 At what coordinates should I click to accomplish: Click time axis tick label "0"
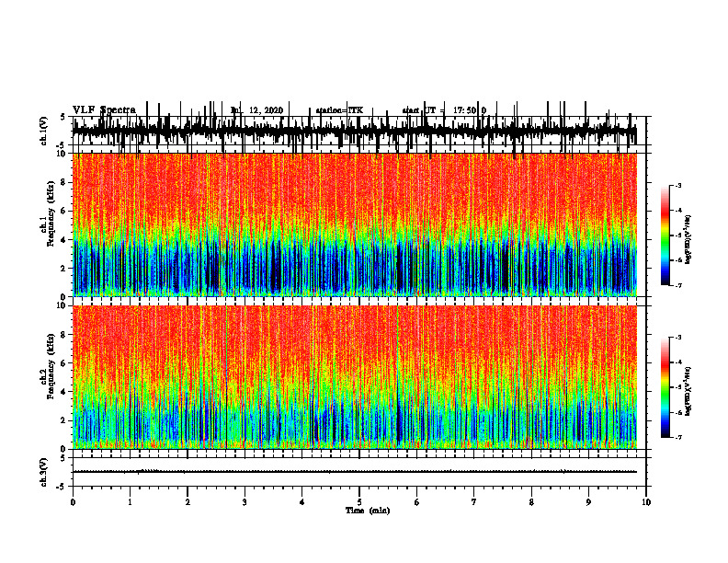click(73, 502)
